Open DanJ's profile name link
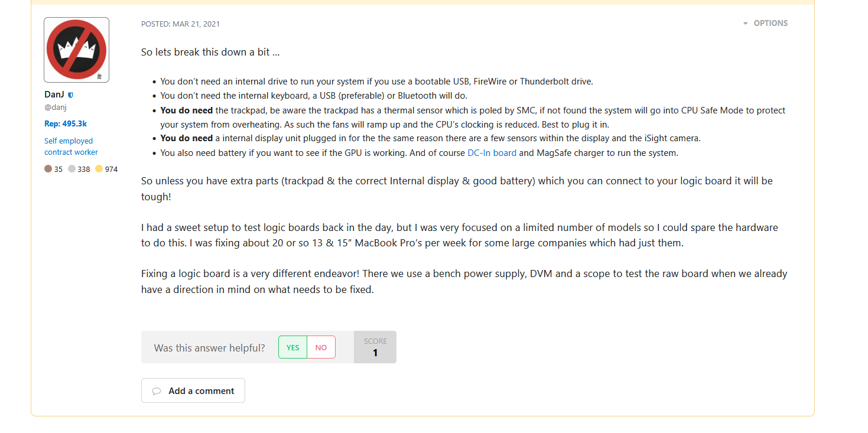The width and height of the screenshot is (868, 433). pos(54,95)
